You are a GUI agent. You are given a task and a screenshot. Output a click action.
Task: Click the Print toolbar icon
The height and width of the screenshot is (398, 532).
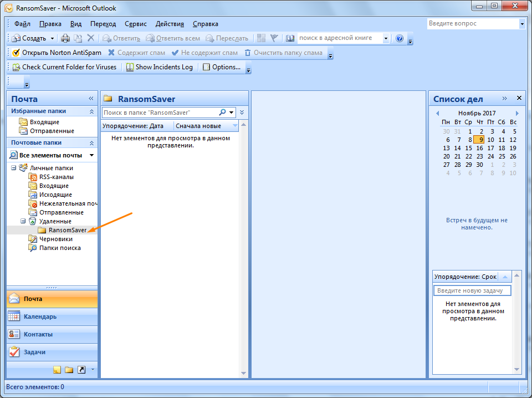coord(65,38)
